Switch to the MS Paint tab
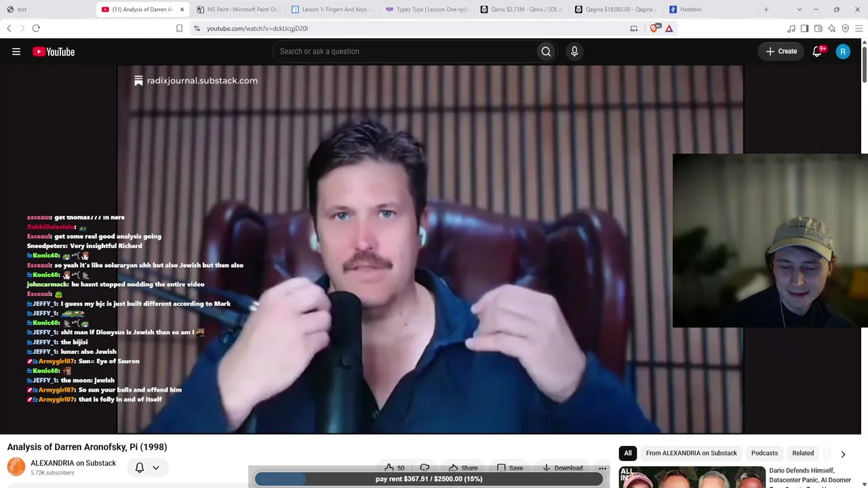The image size is (868, 488). click(x=237, y=9)
